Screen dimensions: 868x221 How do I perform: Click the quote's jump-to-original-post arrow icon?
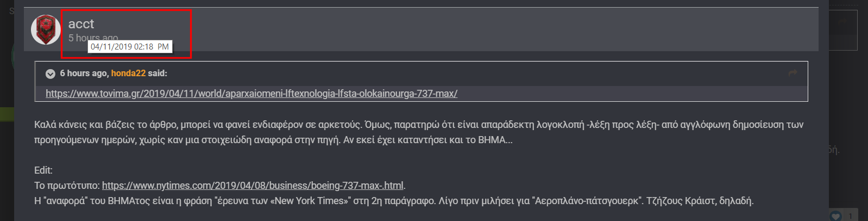tap(792, 73)
